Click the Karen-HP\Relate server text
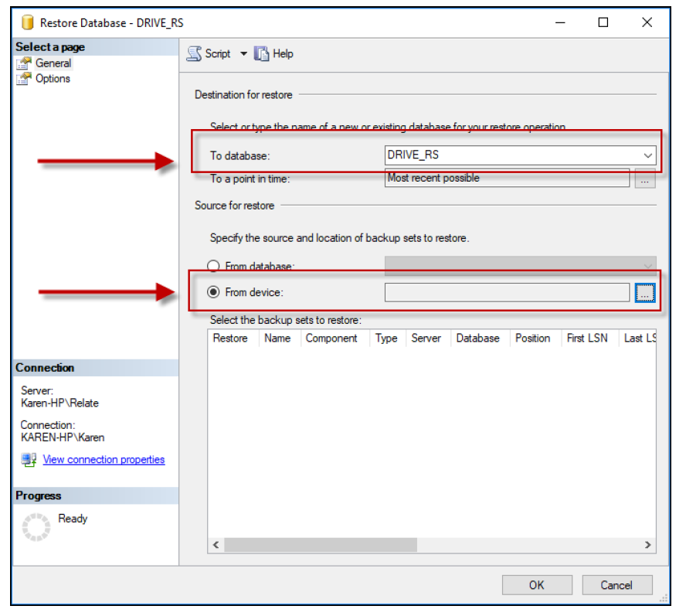Viewport: 686px width, 616px height. coord(59,403)
